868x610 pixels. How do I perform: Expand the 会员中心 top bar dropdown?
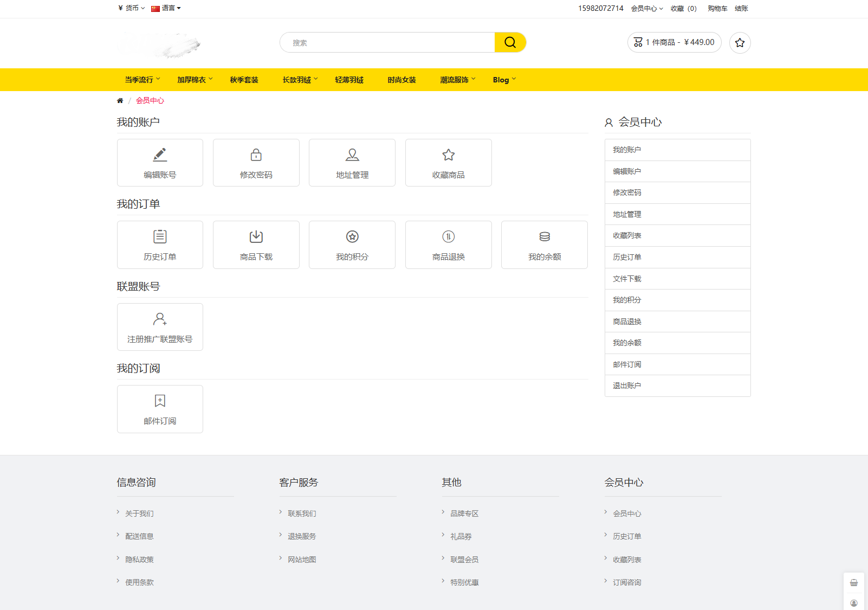pyautogui.click(x=646, y=9)
